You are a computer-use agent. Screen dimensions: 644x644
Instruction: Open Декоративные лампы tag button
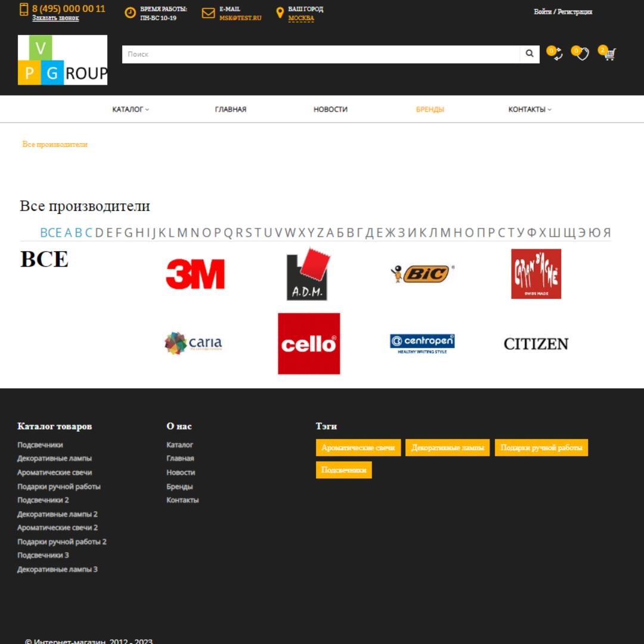click(447, 448)
